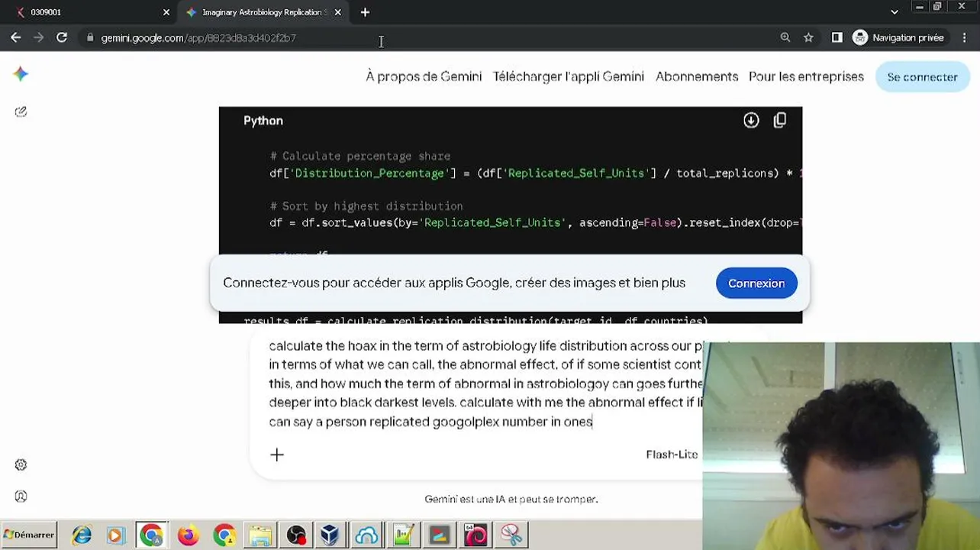Viewport: 980px width, 550px height.
Task: View site information padlock icon
Action: [x=90, y=37]
